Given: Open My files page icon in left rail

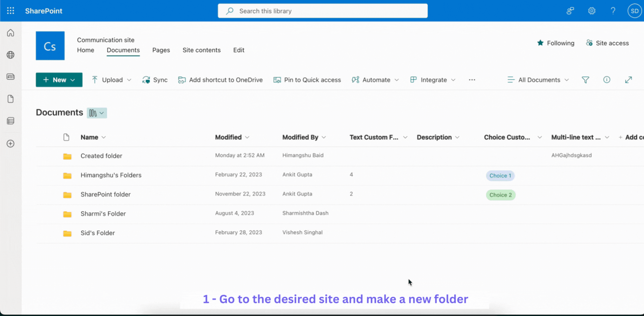Looking at the screenshot, I should 10,99.
